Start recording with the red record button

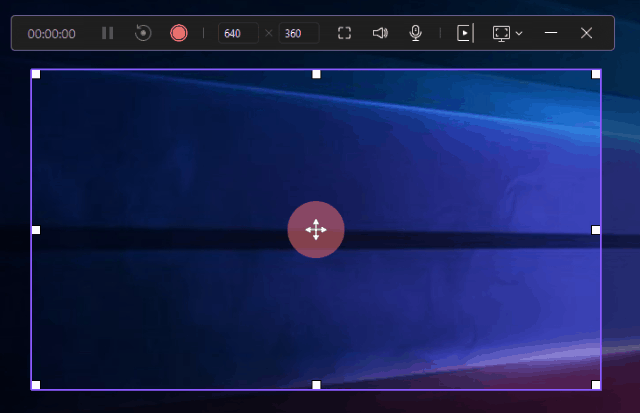point(179,33)
